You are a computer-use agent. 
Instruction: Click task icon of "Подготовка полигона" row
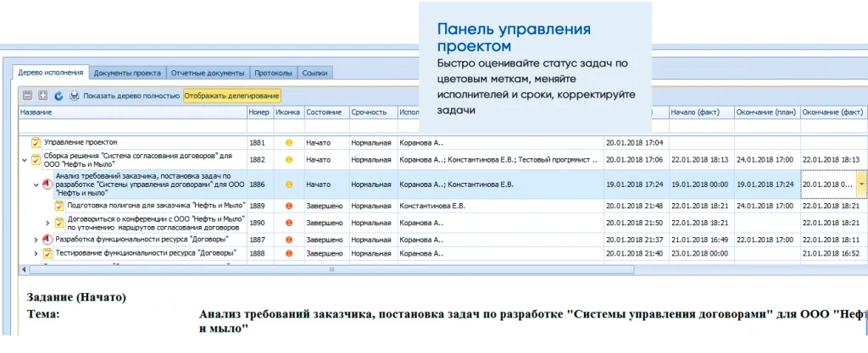[59, 206]
